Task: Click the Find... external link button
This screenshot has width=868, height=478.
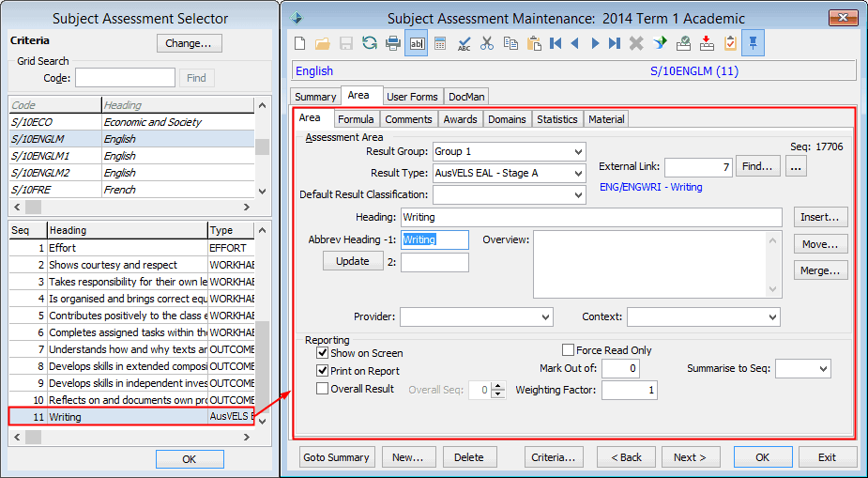Action: pyautogui.click(x=758, y=165)
